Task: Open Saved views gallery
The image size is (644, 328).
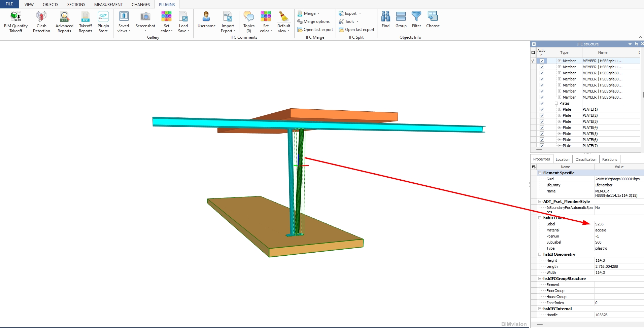Action: [124, 22]
